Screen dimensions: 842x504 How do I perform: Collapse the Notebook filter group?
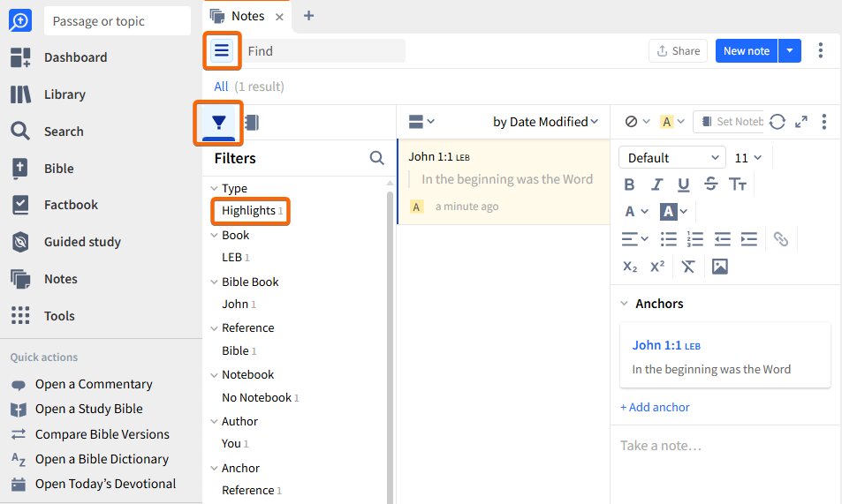point(214,374)
